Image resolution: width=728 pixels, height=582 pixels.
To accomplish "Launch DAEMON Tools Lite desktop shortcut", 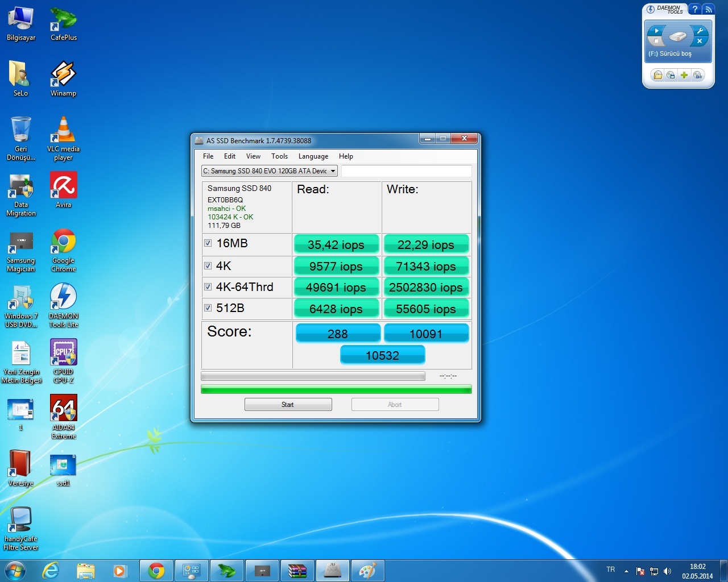I will (63, 306).
